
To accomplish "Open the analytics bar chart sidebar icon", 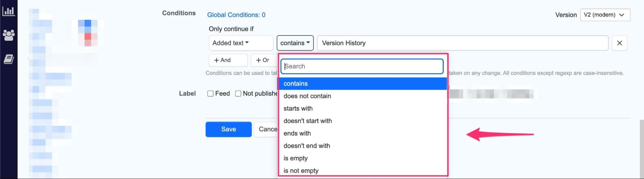I will pos(9,11).
